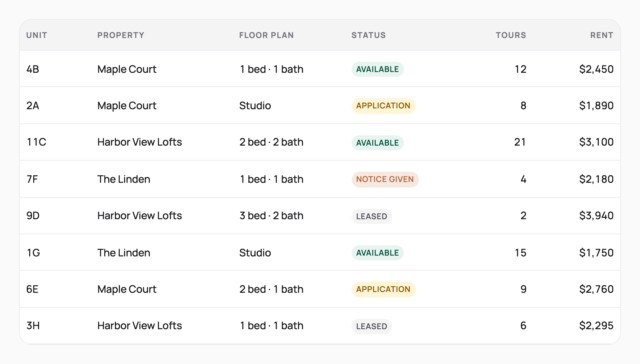This screenshot has width=640, height=364.
Task: Click the 3 bed · 2 bath floor plan
Action: click(x=271, y=215)
